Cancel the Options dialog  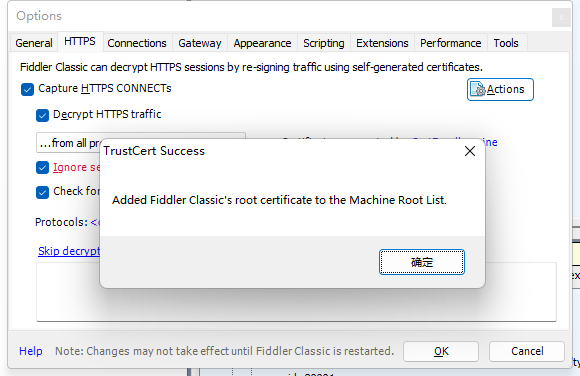(527, 351)
